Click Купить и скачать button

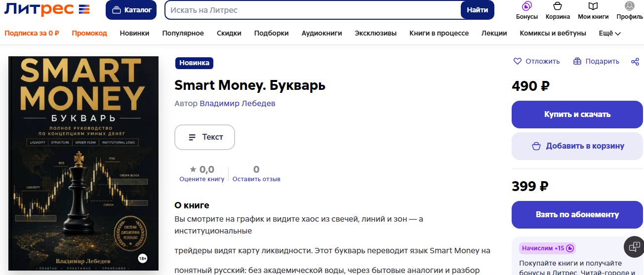tap(577, 115)
